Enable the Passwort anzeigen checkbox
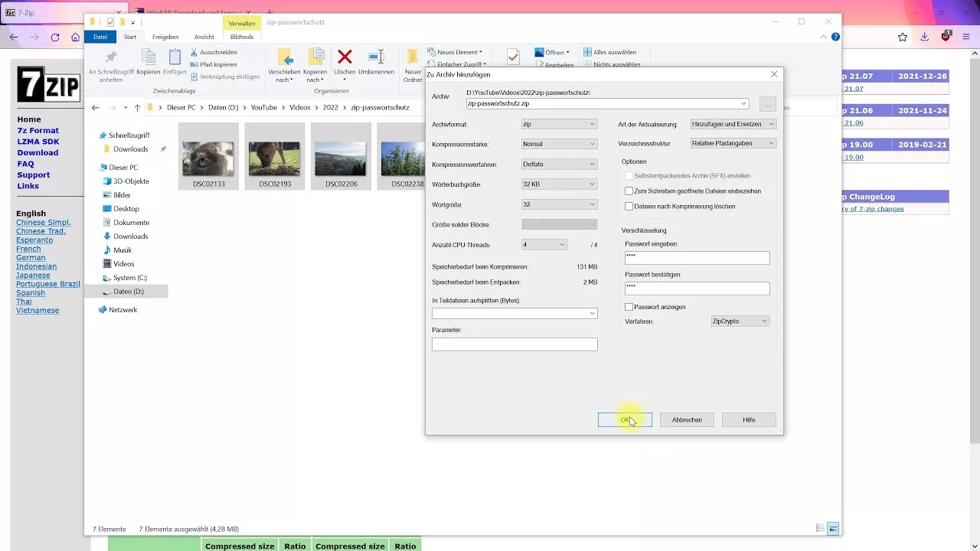 [629, 307]
